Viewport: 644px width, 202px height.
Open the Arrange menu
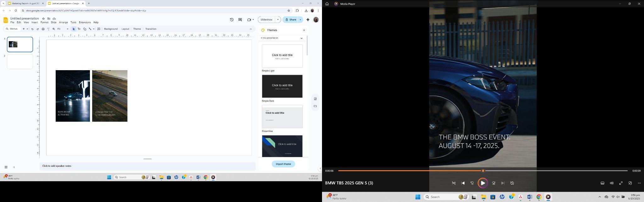(64, 22)
